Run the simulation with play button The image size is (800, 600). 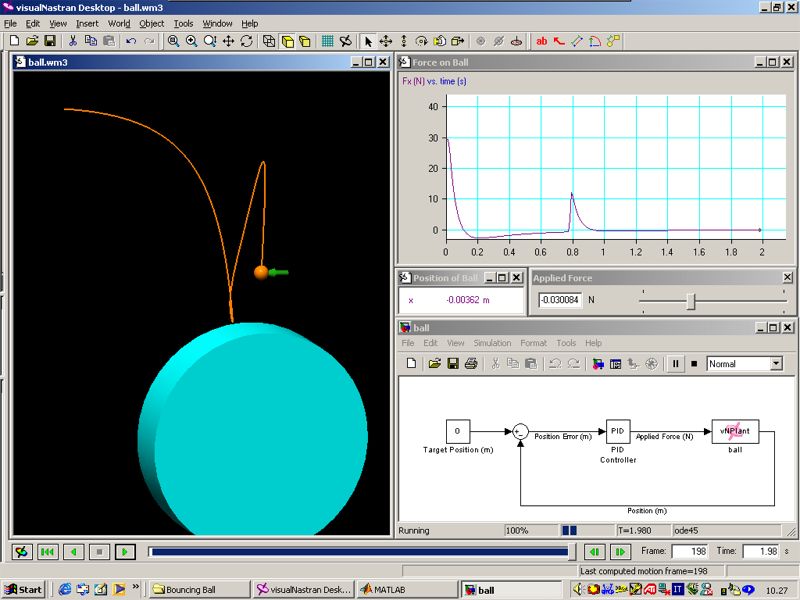coord(124,552)
